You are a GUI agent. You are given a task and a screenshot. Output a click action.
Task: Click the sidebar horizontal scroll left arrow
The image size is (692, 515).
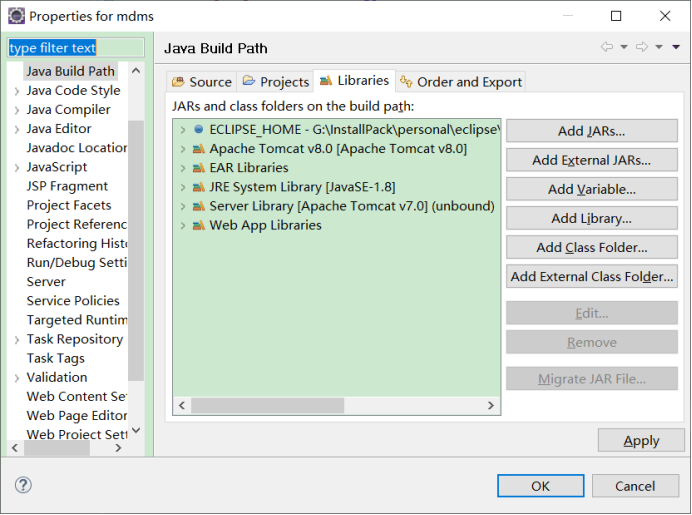tap(15, 448)
